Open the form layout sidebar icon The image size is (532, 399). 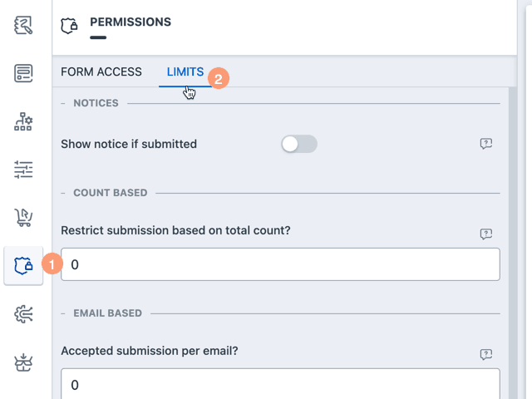[23, 73]
